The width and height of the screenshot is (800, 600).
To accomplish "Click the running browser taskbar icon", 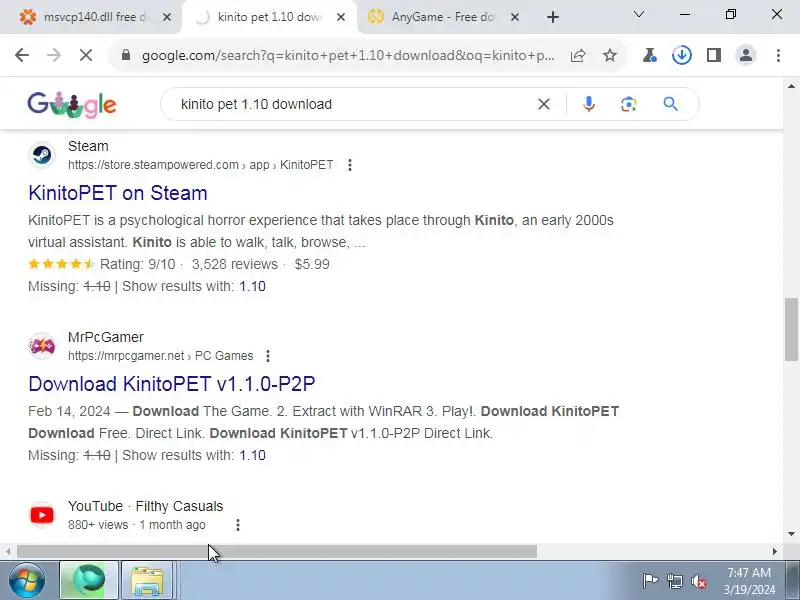I will (89, 581).
